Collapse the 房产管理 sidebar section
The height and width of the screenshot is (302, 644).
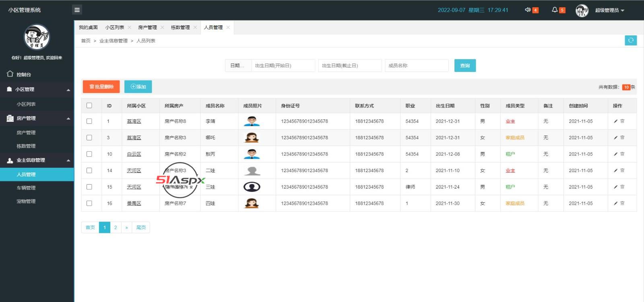pyautogui.click(x=37, y=118)
